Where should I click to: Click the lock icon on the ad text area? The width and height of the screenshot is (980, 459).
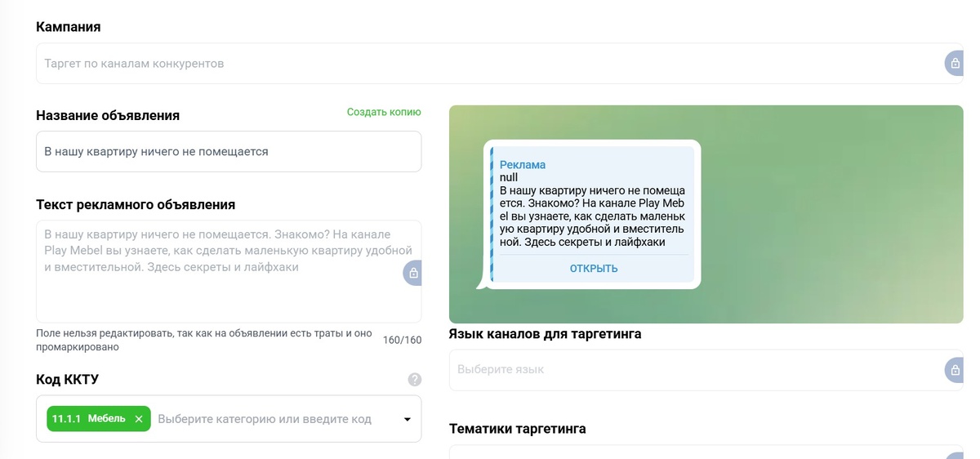click(x=413, y=272)
